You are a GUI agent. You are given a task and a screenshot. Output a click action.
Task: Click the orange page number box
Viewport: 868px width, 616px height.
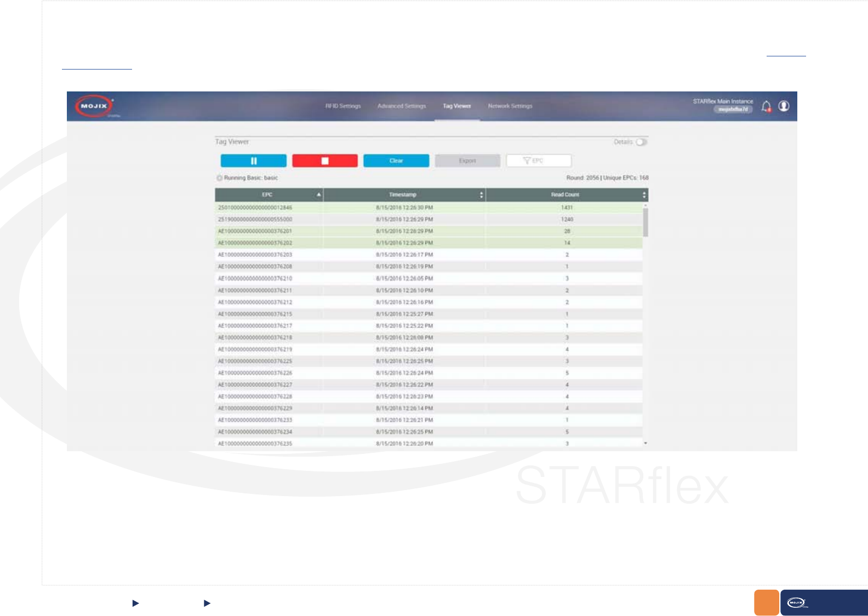pyautogui.click(x=767, y=602)
